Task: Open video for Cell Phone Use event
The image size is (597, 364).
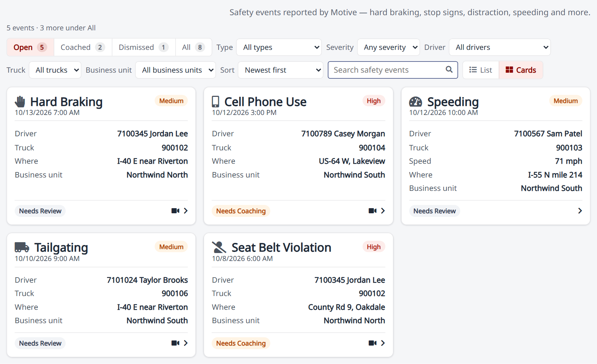Action: pyautogui.click(x=372, y=211)
